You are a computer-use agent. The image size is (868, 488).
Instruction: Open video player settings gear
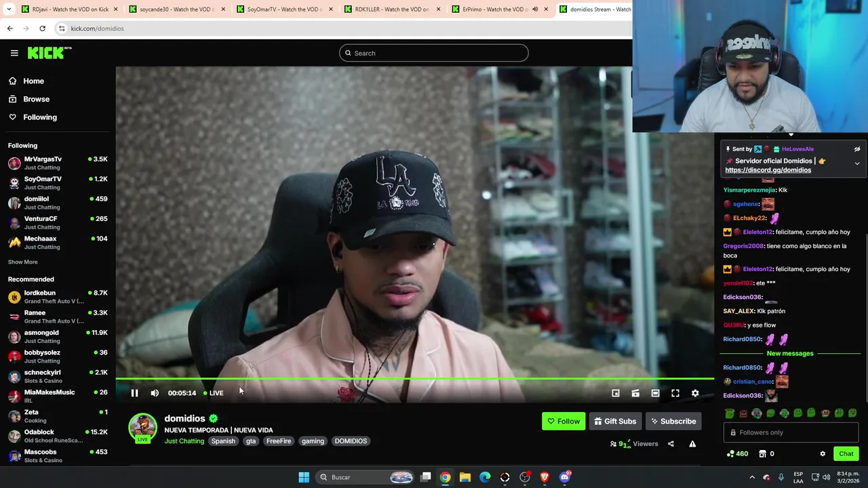695,393
